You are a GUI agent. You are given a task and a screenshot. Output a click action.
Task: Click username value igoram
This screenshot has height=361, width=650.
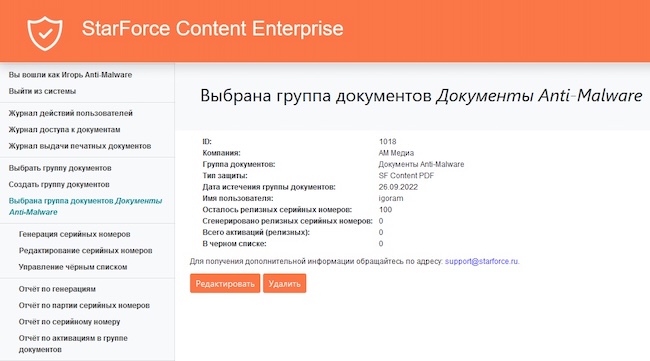point(391,198)
